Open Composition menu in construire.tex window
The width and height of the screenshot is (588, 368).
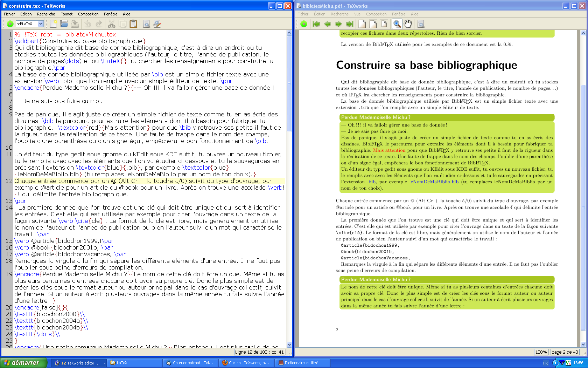(x=88, y=14)
